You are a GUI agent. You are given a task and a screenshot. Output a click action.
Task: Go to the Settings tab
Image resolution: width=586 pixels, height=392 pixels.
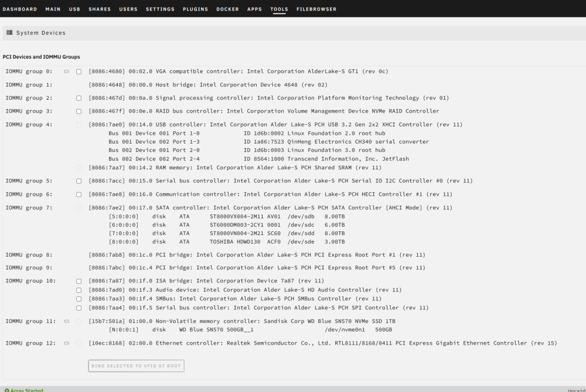[x=160, y=9]
